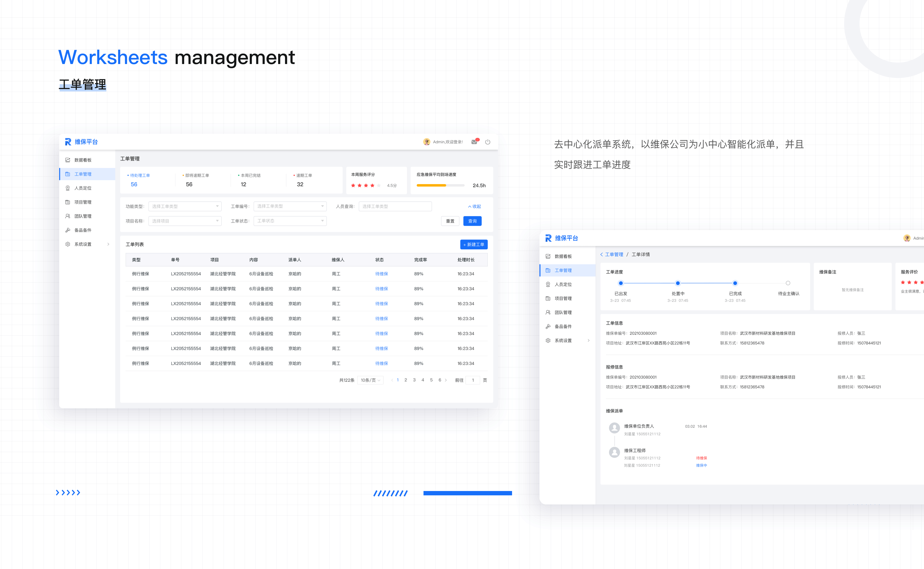
Task: Click the 本周已完结 12 stat
Action: click(249, 180)
